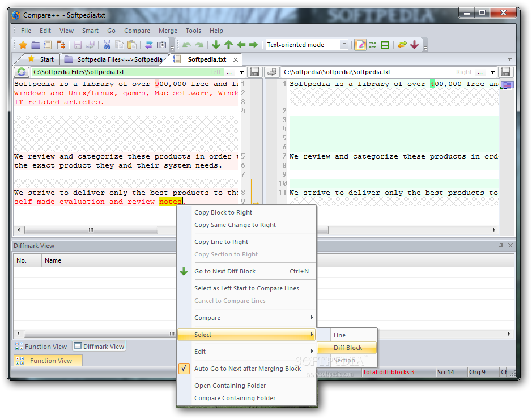The width and height of the screenshot is (532, 419).
Task: Click the orange star favorites toolbar icon
Action: [x=23, y=45]
